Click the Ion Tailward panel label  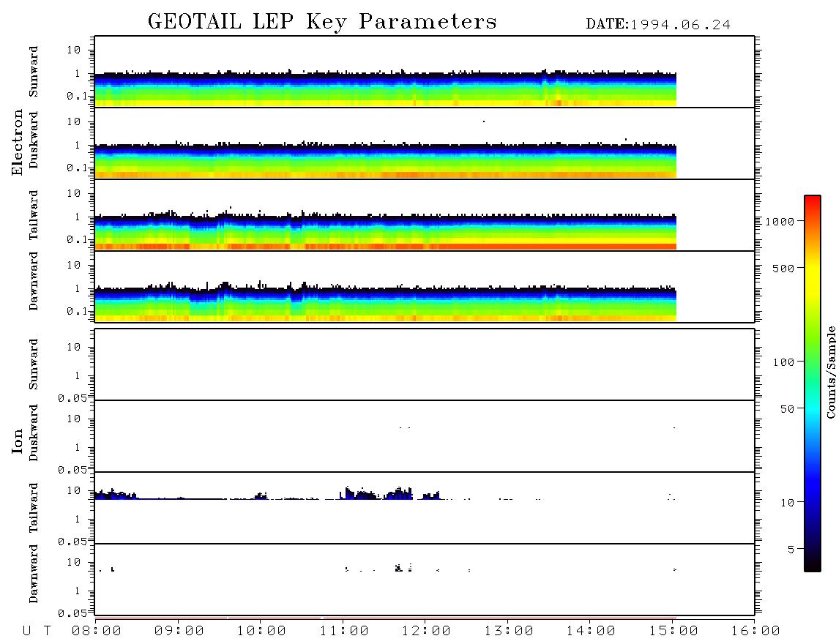pyautogui.click(x=34, y=508)
